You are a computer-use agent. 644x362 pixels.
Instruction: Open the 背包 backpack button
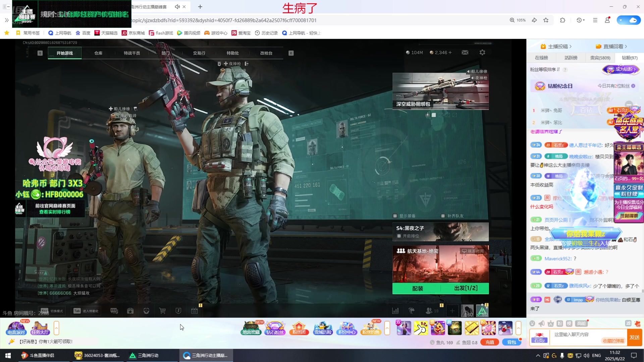pyautogui.click(x=512, y=342)
